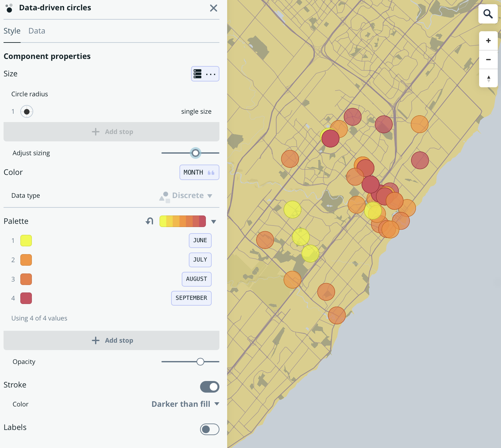The width and height of the screenshot is (501, 448).
Task: Zoom in on the map
Action: [488, 41]
